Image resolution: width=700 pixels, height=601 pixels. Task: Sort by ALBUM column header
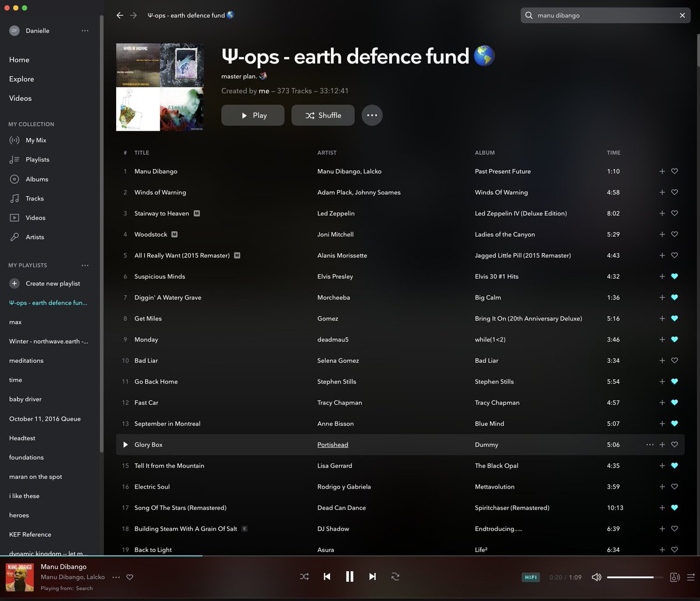coord(485,153)
